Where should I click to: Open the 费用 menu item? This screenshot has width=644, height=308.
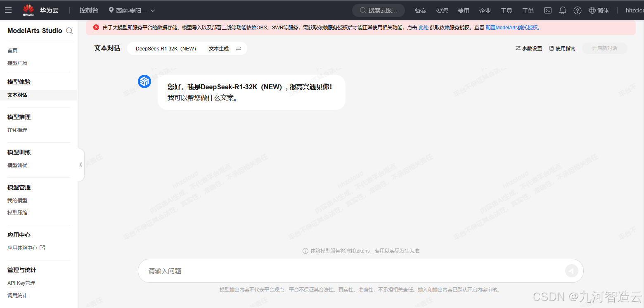point(464,11)
